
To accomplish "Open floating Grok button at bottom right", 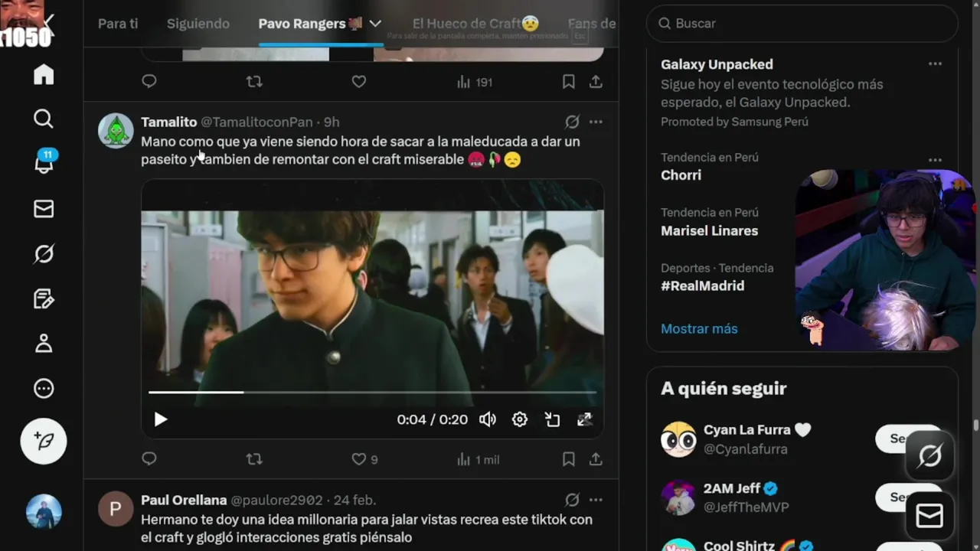I will (929, 457).
